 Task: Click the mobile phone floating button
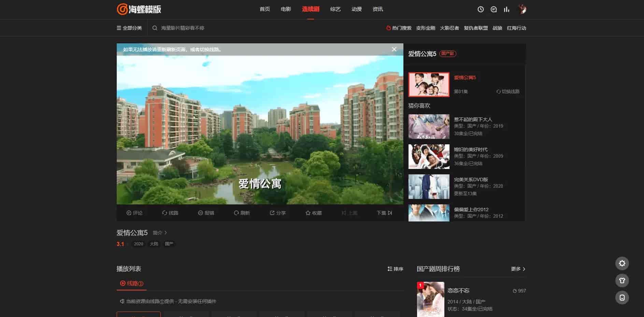click(622, 298)
